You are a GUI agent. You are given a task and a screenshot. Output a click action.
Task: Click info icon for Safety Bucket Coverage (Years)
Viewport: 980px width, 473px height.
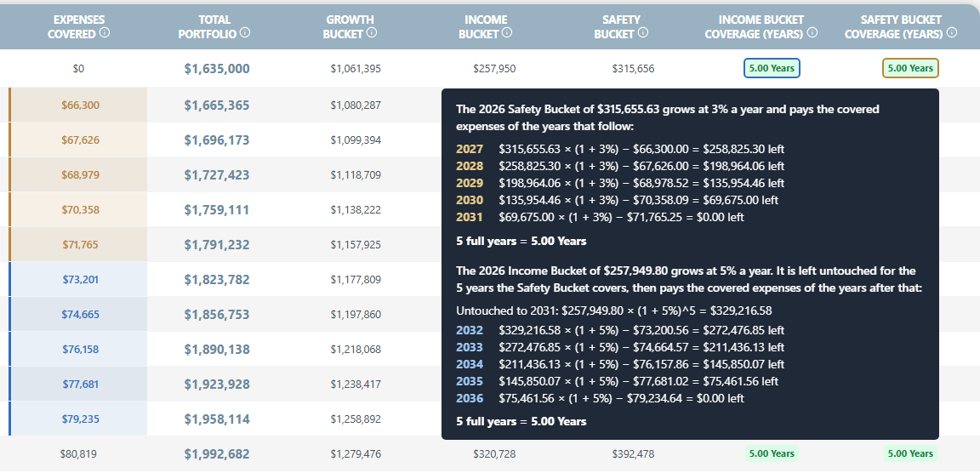[951, 32]
